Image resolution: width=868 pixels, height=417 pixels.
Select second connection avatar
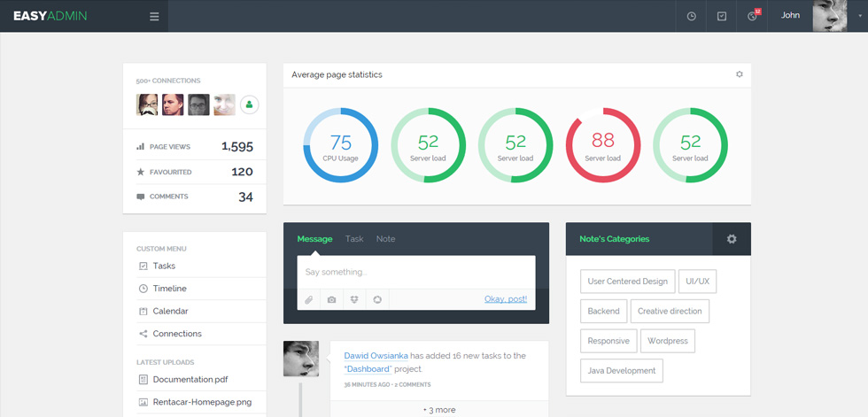pyautogui.click(x=173, y=104)
